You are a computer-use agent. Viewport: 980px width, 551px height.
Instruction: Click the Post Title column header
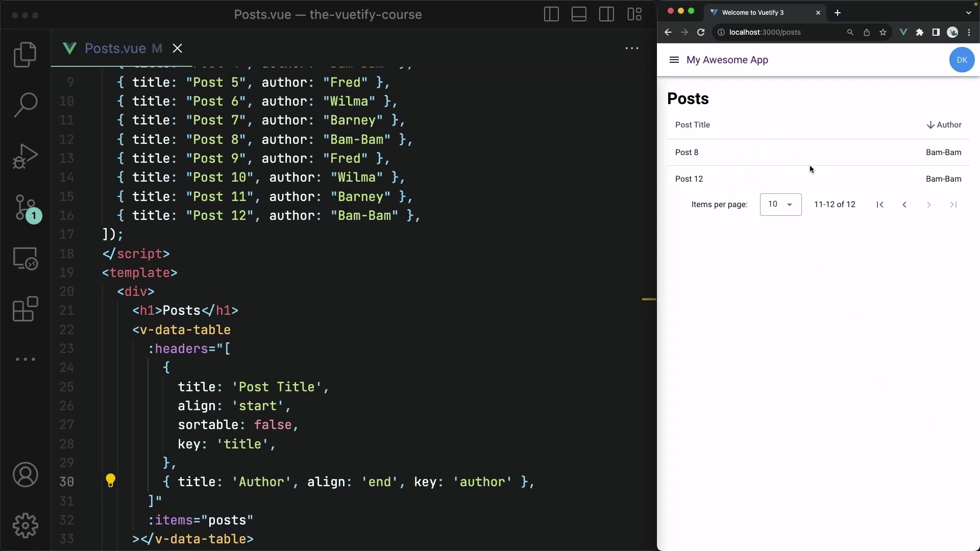coord(692,125)
